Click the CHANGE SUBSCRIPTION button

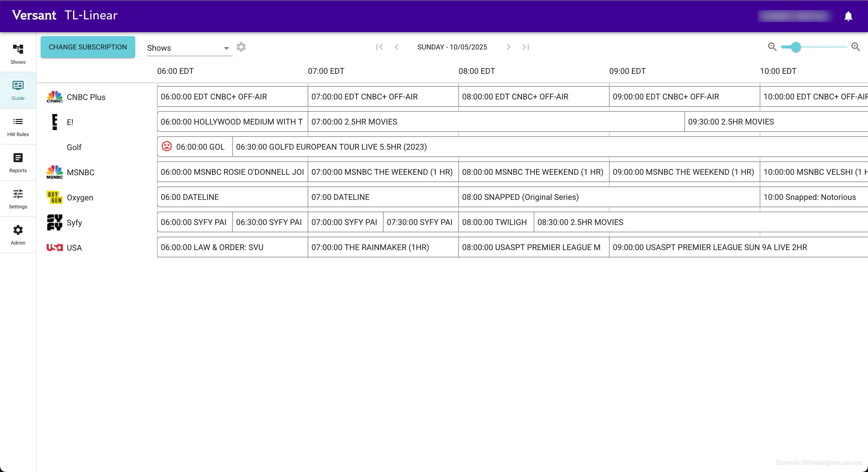88,47
